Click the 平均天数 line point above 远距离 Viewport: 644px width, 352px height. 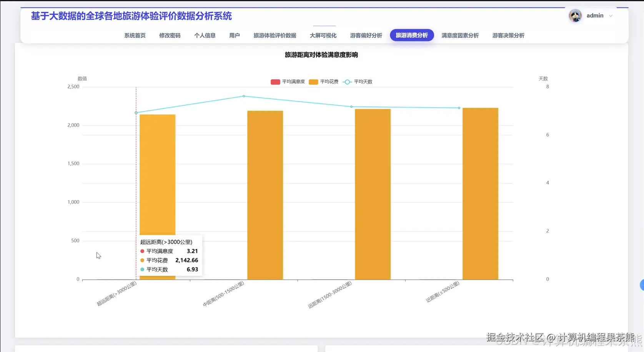(351, 107)
